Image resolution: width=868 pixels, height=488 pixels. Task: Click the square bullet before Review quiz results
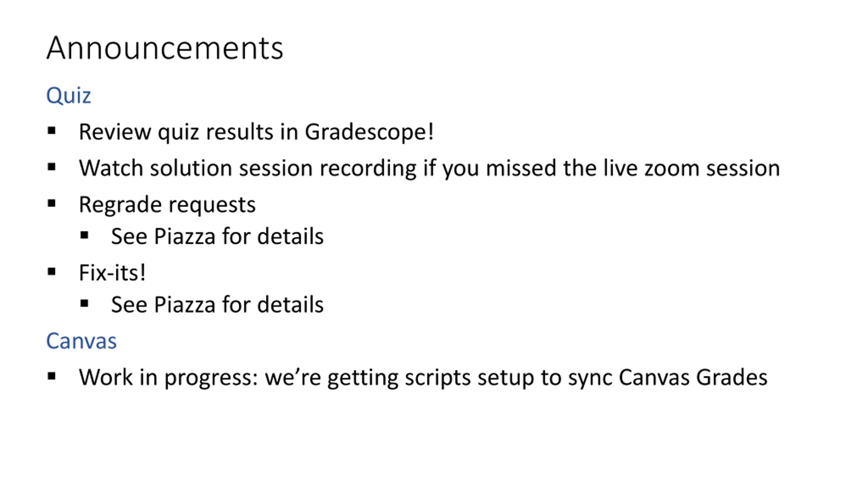[x=52, y=130]
